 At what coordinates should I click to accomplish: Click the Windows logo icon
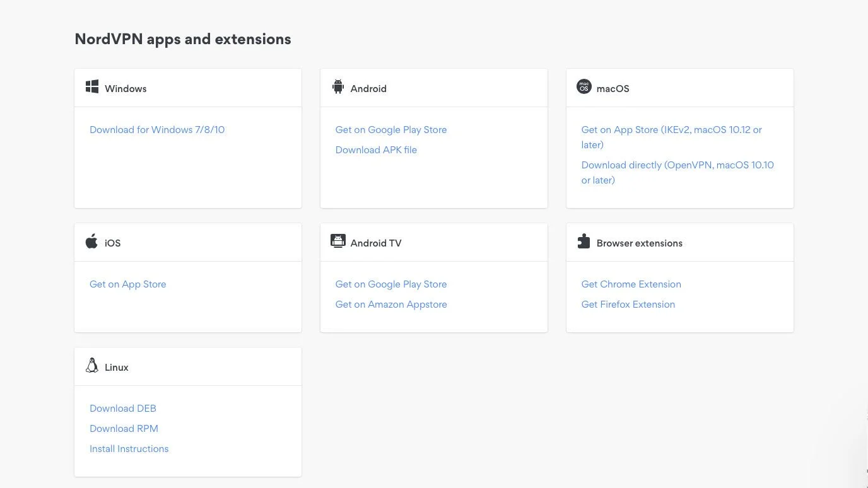point(92,87)
